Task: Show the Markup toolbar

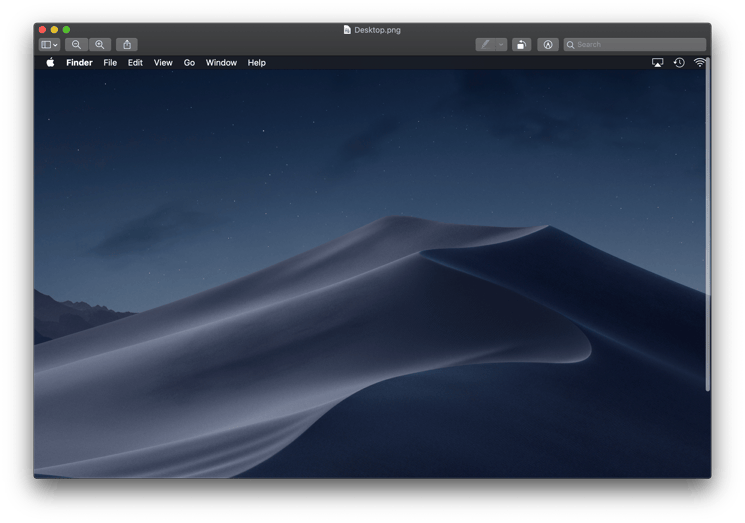Action: 548,45
